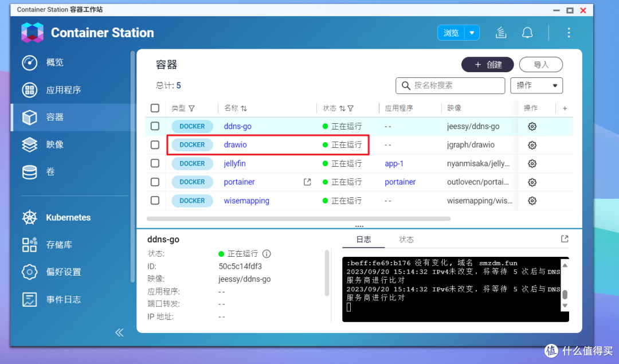Open the drawio container link
This screenshot has width=619, height=364.
pos(236,145)
